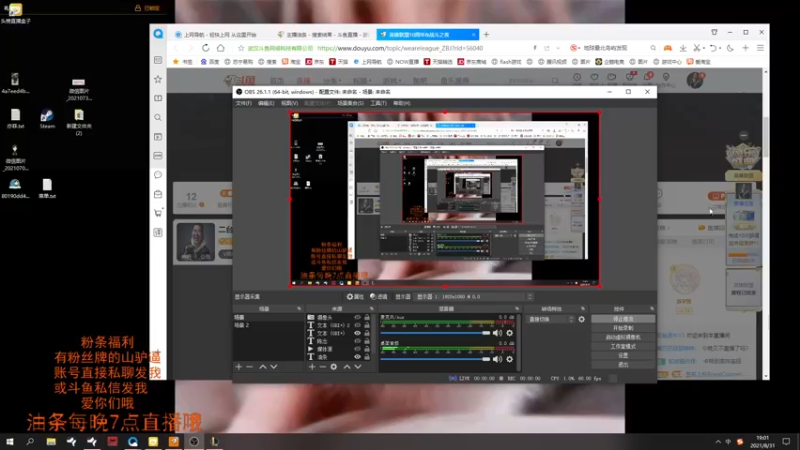
Task: Toggle visibility of 文本 (GDI+) source
Action: 357,333
